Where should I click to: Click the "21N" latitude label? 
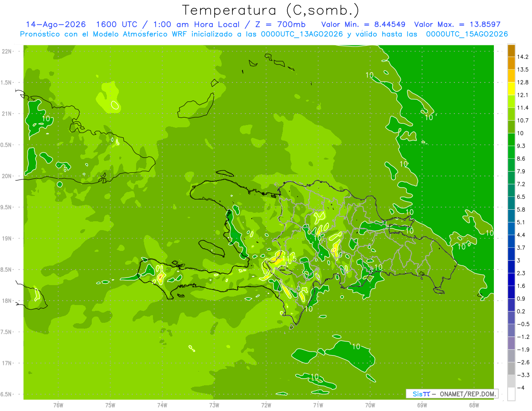[x=7, y=114]
